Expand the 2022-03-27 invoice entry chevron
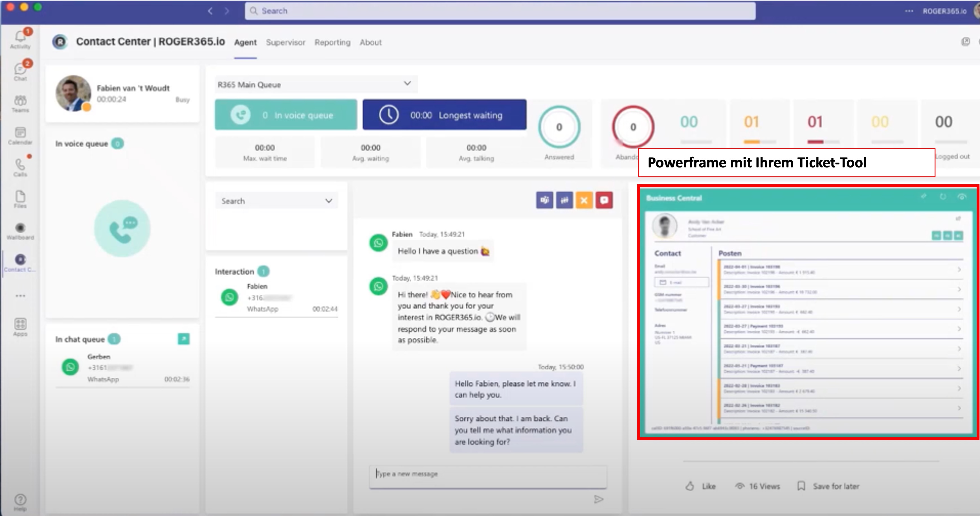Image resolution: width=980 pixels, height=516 pixels. click(959, 309)
